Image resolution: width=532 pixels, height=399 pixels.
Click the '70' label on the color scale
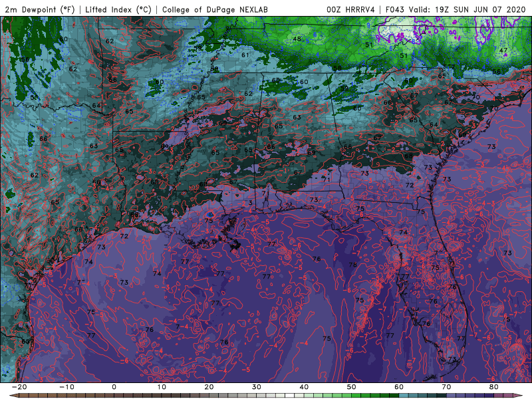coord(446,387)
